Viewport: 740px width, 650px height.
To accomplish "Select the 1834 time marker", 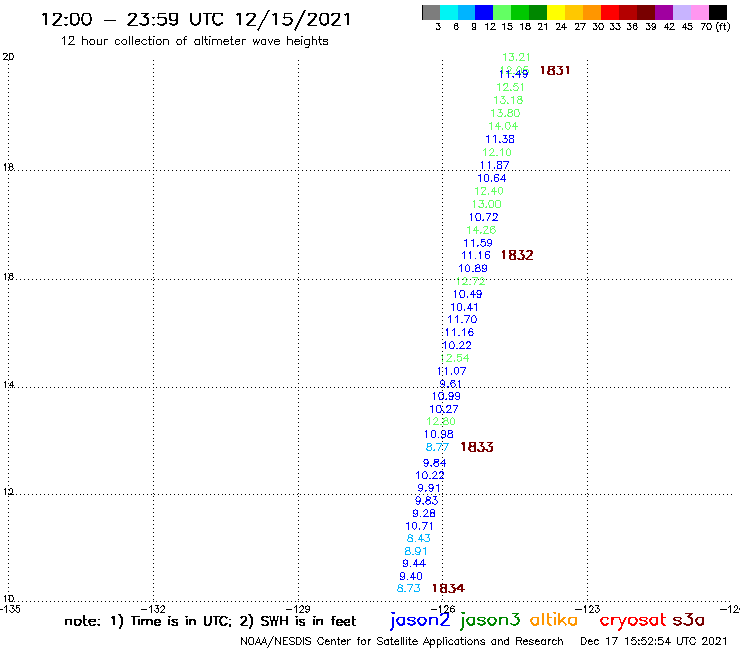I will click(x=448, y=588).
